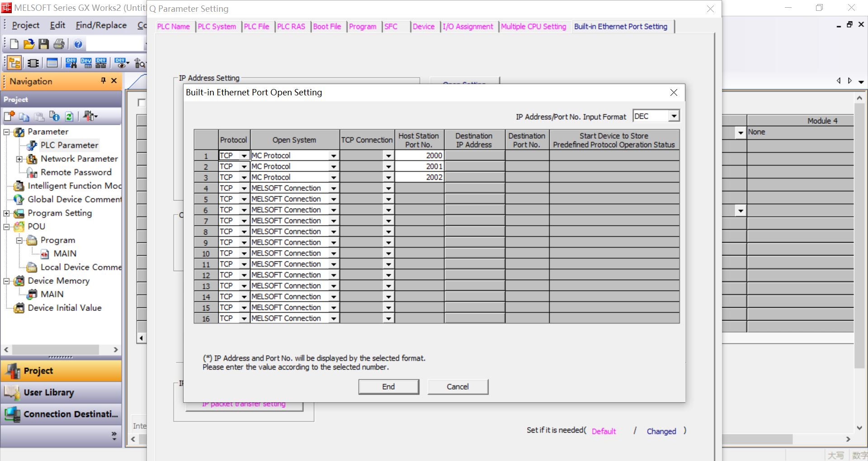Image resolution: width=868 pixels, height=461 pixels.
Task: Toggle the Navigation panel pin
Action: [x=103, y=80]
